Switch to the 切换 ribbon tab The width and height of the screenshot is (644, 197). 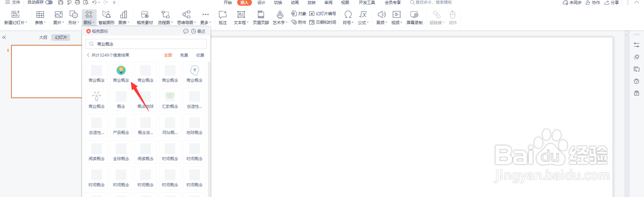(278, 3)
